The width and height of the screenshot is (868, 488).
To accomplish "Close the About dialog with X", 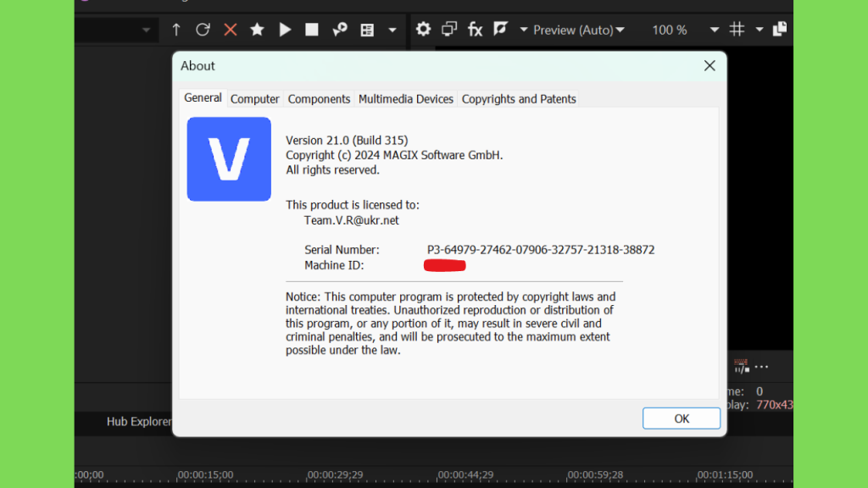I will [x=709, y=66].
